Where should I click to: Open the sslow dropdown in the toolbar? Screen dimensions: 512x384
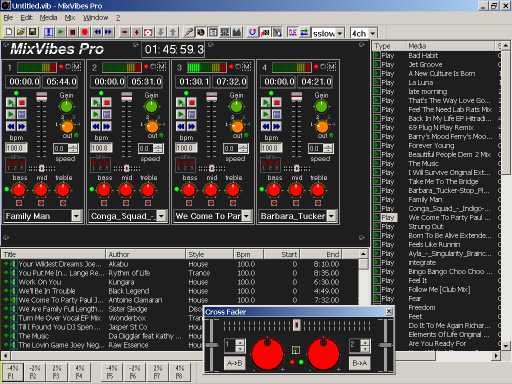tap(340, 33)
